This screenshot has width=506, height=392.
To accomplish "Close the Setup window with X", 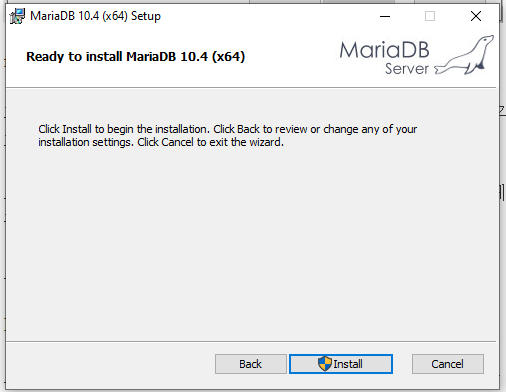I will coord(476,16).
